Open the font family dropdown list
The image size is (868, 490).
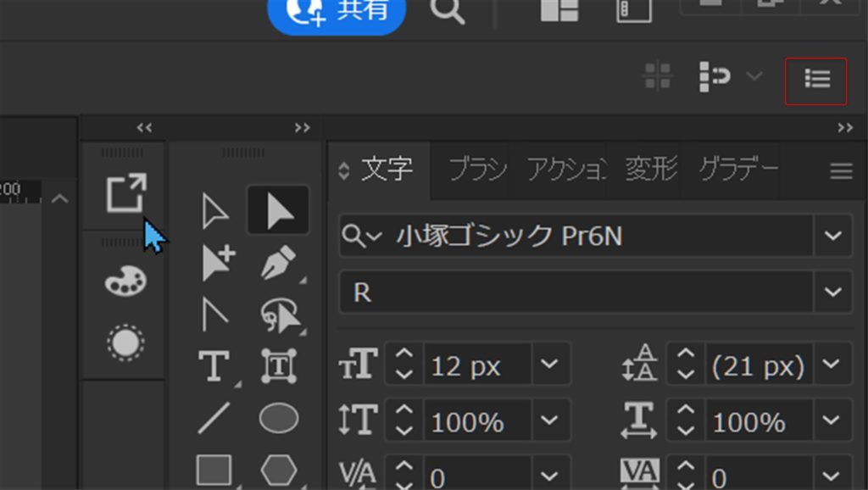832,237
